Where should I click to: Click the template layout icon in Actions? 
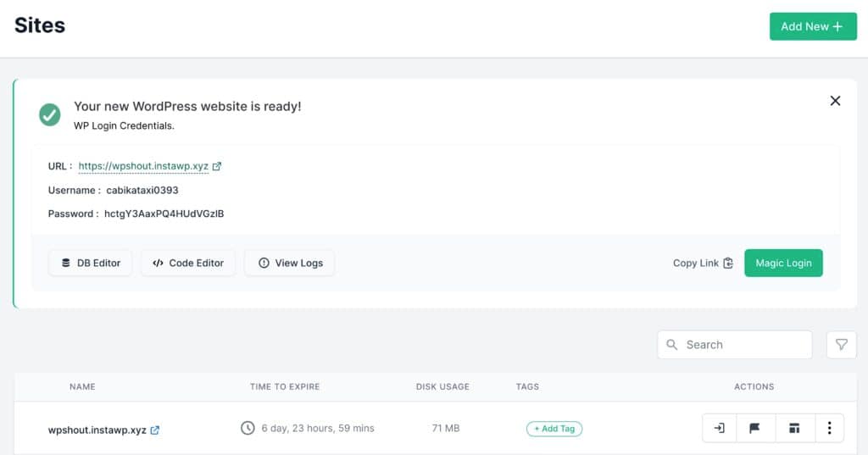pos(794,429)
